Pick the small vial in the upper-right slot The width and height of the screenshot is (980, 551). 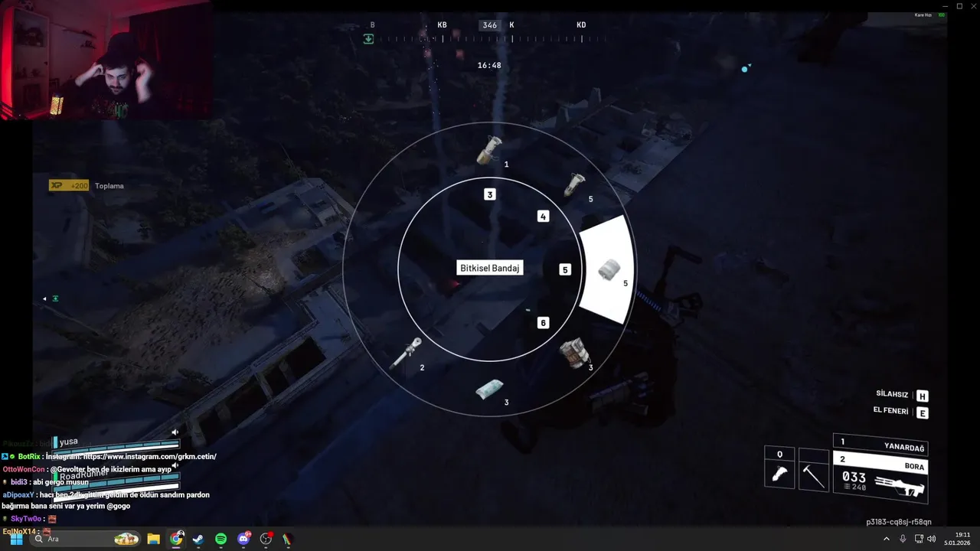574,184
